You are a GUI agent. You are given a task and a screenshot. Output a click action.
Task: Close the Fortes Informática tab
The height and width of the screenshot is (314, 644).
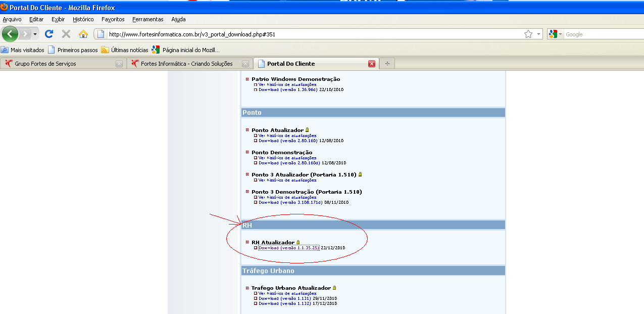pyautogui.click(x=245, y=64)
